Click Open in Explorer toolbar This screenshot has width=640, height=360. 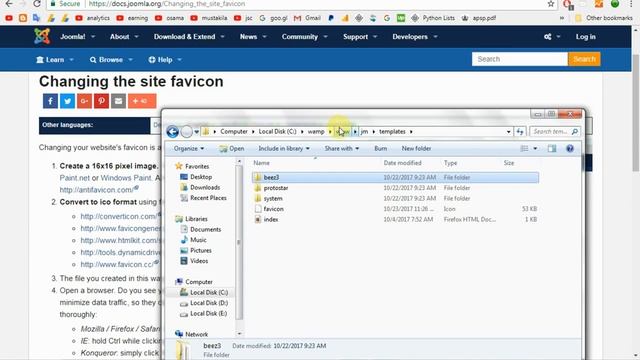pyautogui.click(x=232, y=149)
